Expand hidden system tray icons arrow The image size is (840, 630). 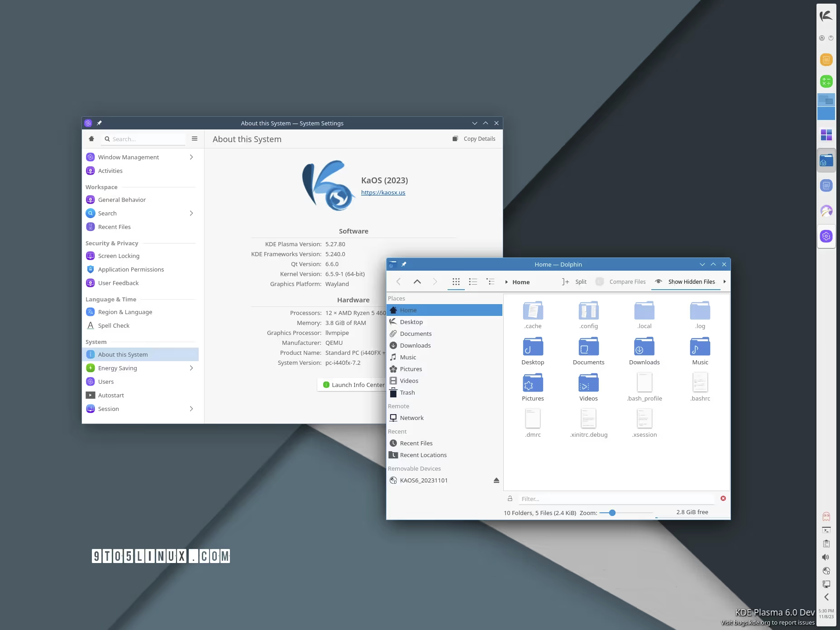point(826,597)
